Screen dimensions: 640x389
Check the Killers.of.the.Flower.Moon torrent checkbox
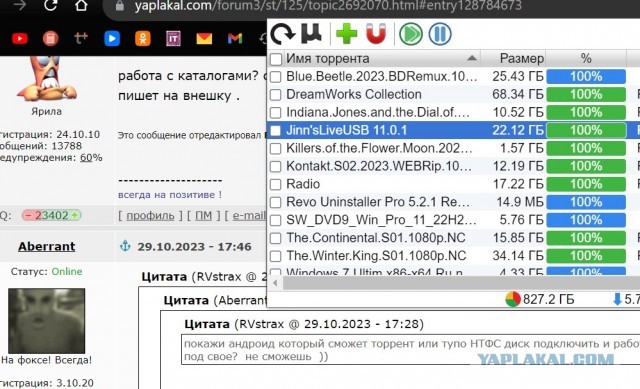tap(276, 149)
